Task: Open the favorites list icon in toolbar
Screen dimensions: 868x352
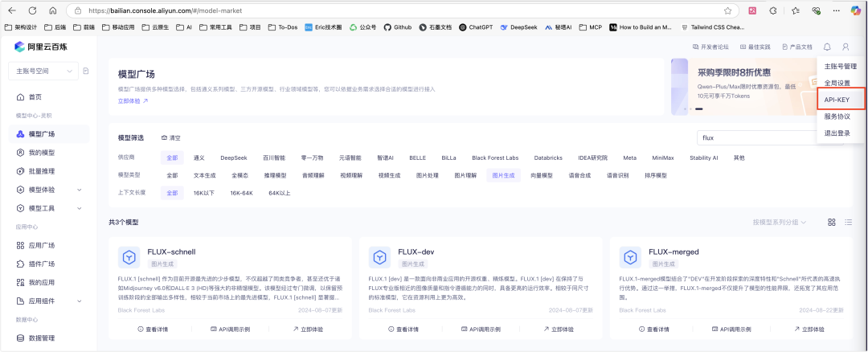Action: (796, 10)
